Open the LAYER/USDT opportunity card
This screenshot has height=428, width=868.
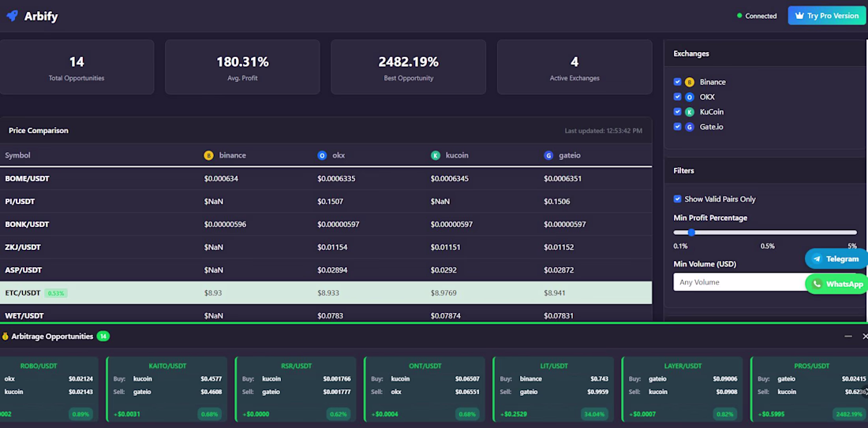pos(683,390)
